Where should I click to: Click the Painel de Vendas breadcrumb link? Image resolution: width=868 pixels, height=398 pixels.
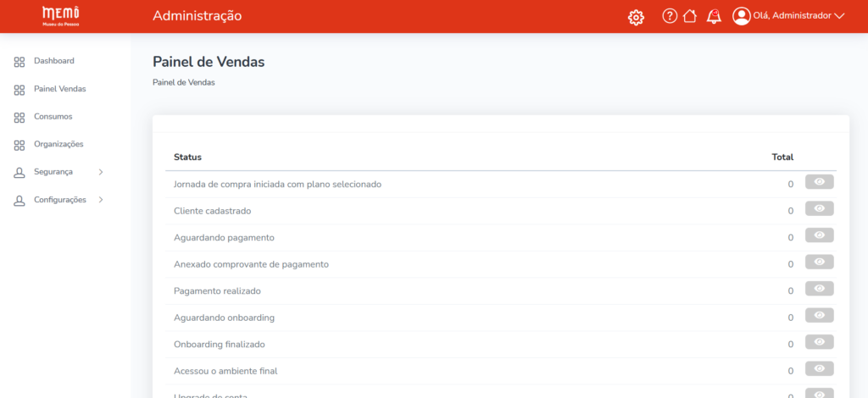tap(183, 83)
